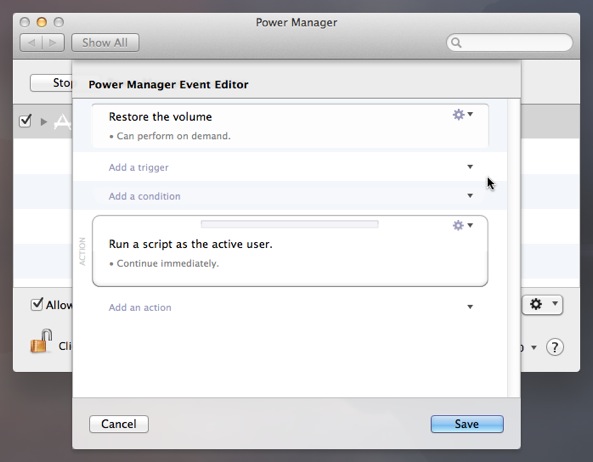Toggle the Allow checkbox at bottom left

[x=37, y=304]
